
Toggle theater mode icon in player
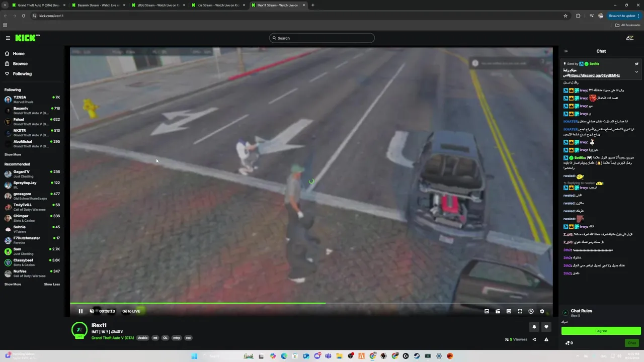point(509,311)
